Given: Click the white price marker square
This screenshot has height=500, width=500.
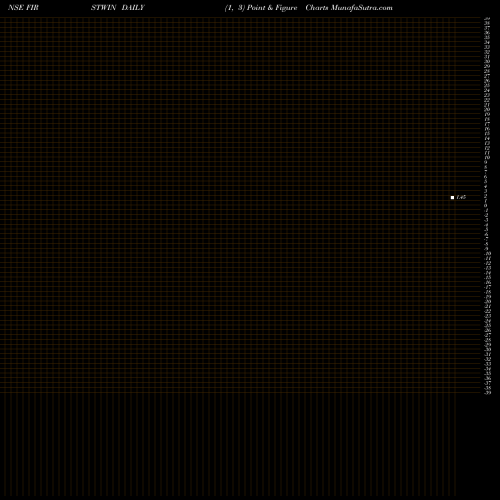Looking at the screenshot, I should [x=452, y=198].
